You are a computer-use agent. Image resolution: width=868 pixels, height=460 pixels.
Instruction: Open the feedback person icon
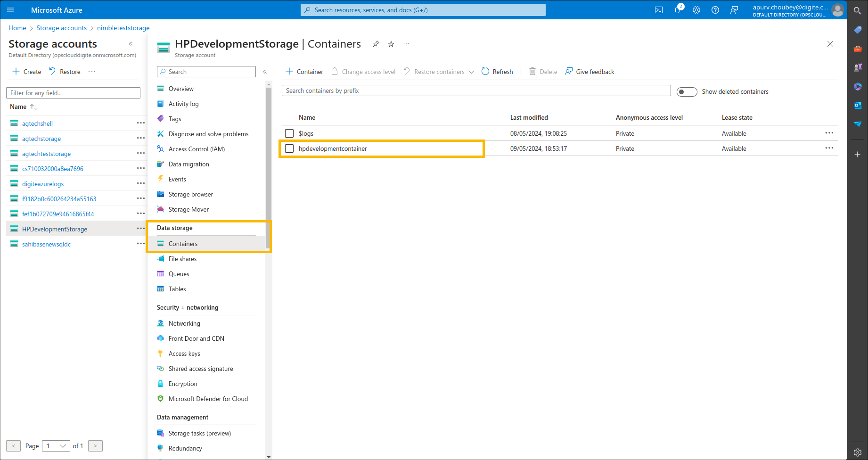tap(734, 9)
